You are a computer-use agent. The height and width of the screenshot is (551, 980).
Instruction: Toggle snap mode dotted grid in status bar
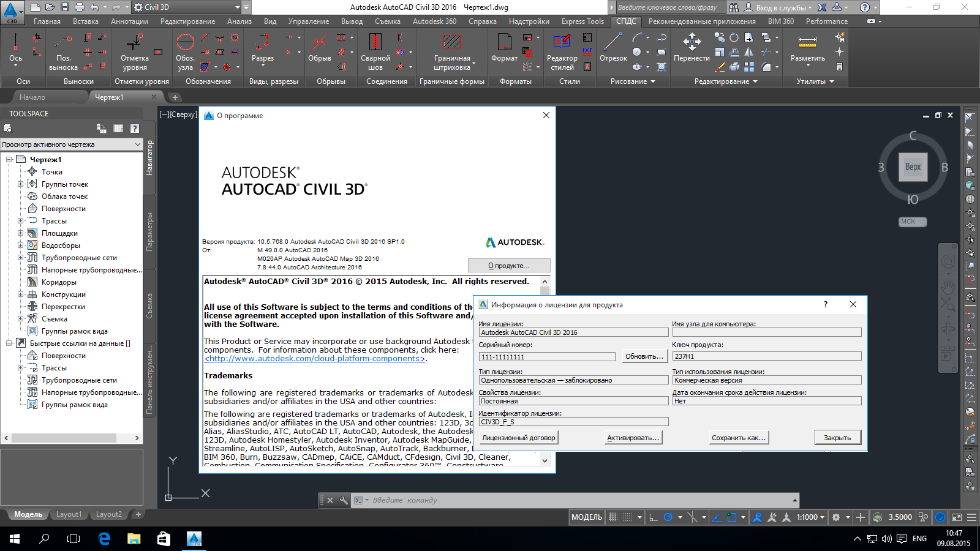[628, 517]
